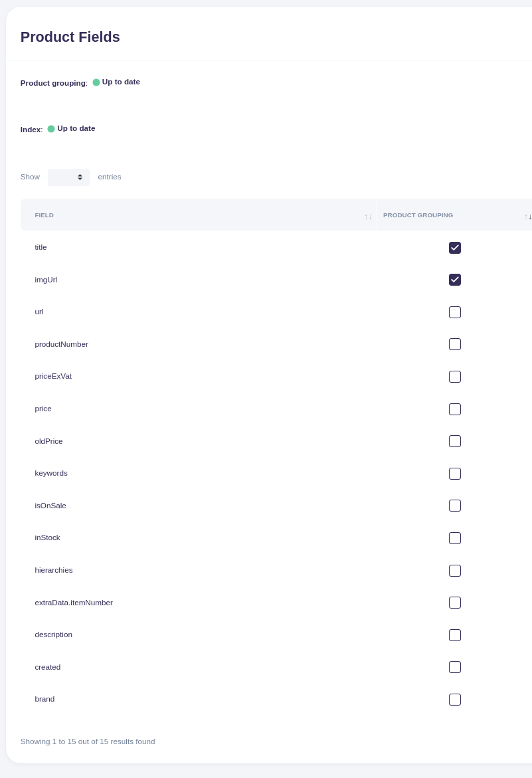Tick the priceExVat grouping checkbox
This screenshot has width=532, height=778.
tap(455, 377)
